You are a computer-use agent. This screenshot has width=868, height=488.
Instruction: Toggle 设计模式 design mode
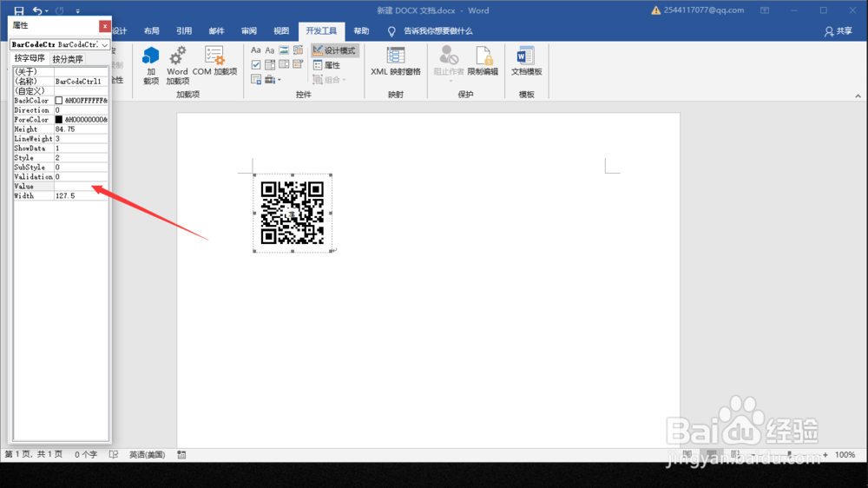click(x=334, y=50)
